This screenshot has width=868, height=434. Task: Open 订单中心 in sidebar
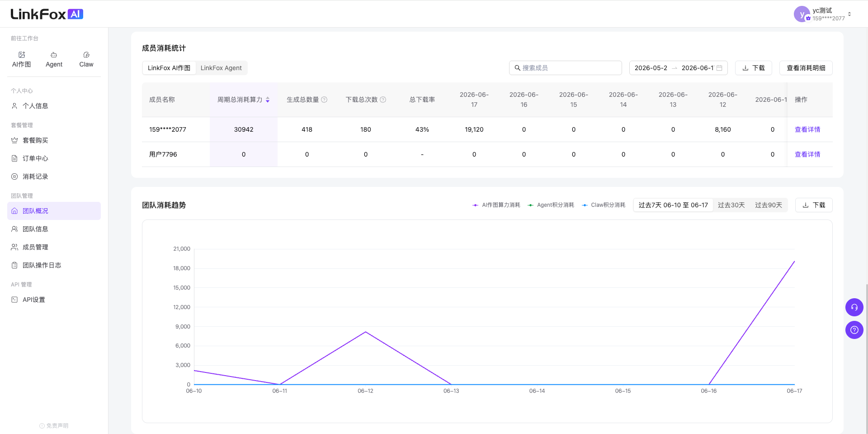(x=54, y=158)
